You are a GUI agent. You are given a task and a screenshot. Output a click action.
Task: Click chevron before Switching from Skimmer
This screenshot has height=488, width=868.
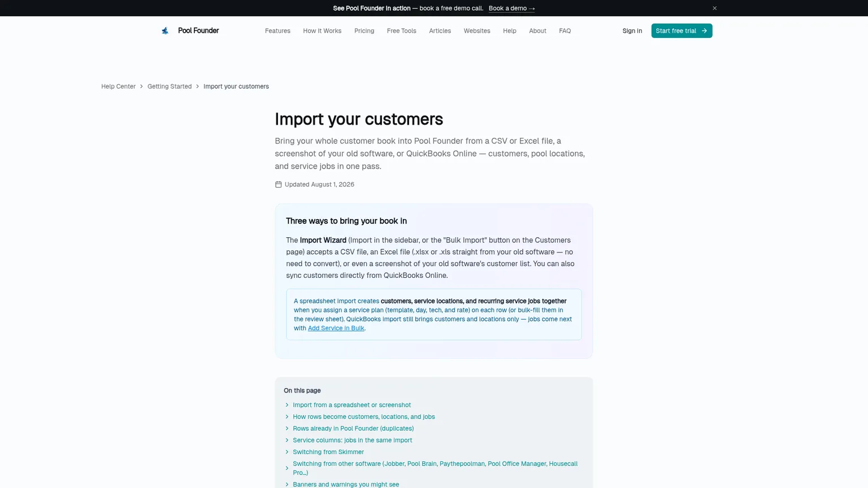tap(287, 452)
